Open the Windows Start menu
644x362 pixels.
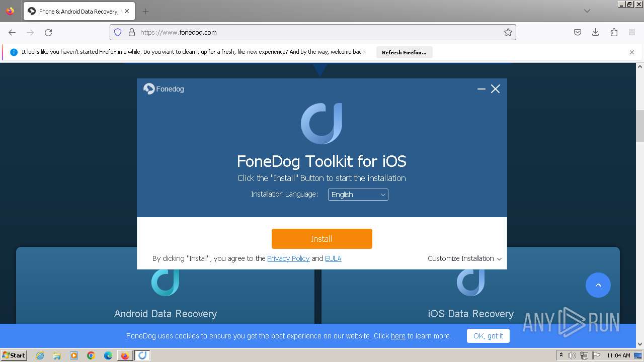(x=14, y=355)
